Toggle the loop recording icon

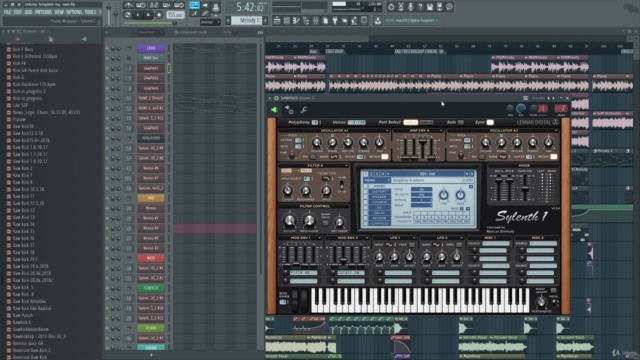[x=179, y=5]
